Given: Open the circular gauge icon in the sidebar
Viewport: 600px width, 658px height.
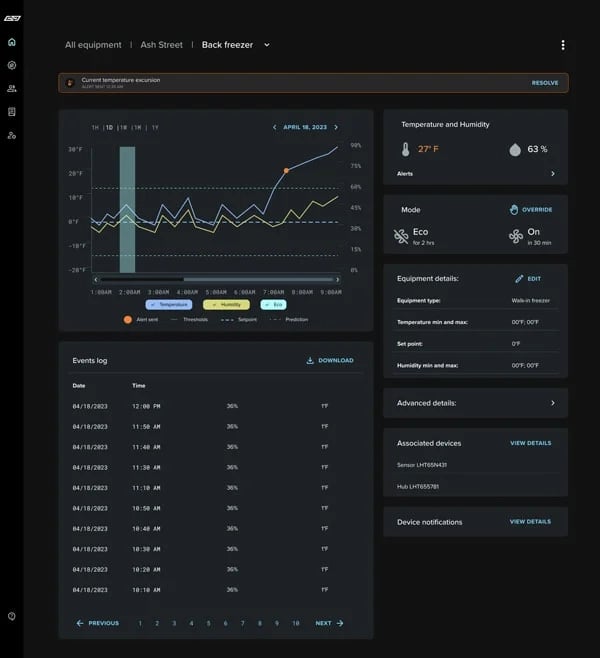Looking at the screenshot, I should (12, 65).
